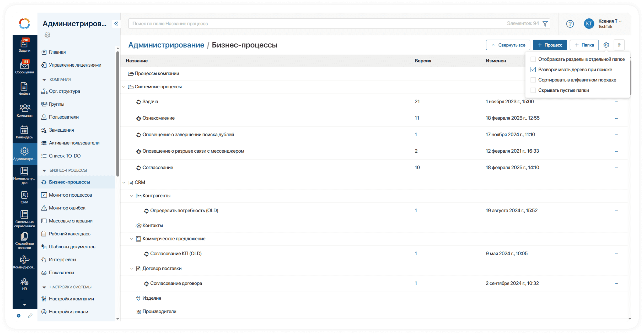This screenshot has width=644, height=334.
Task: Collapse the КОМПАНИЯ section in menu
Action: pos(44,79)
